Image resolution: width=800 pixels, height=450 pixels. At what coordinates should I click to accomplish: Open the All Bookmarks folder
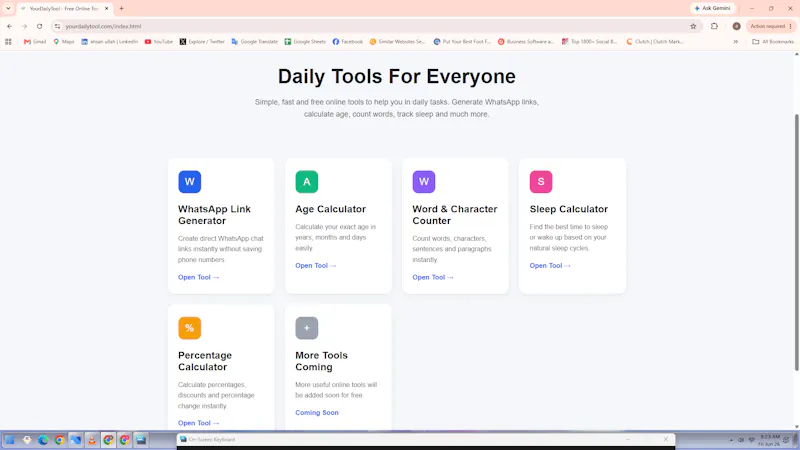point(773,42)
